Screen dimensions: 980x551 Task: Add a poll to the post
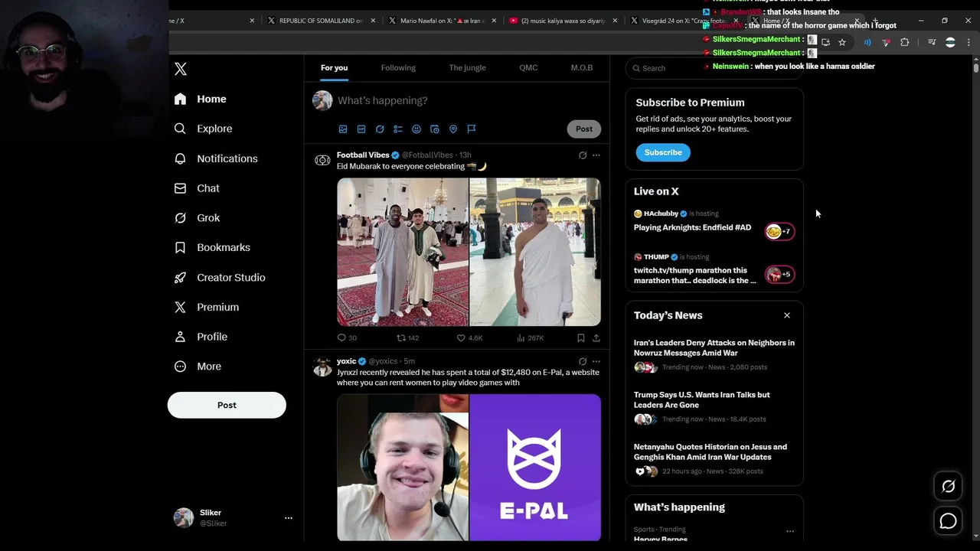[398, 129]
